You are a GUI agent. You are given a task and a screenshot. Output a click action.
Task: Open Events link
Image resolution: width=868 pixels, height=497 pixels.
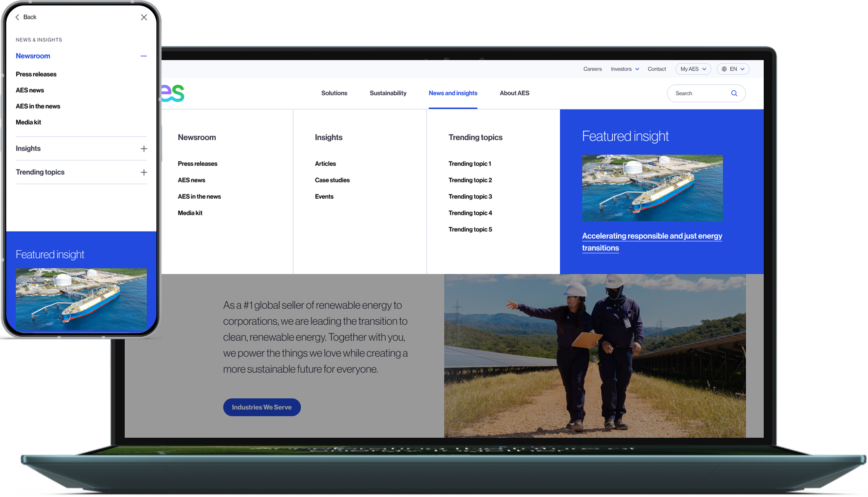pos(324,197)
